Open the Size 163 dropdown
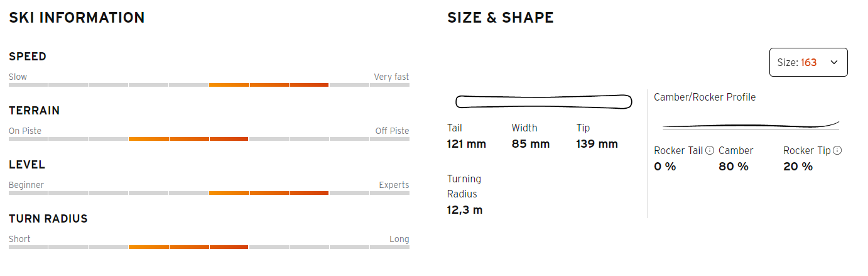This screenshot has height=276, width=868. pos(808,62)
